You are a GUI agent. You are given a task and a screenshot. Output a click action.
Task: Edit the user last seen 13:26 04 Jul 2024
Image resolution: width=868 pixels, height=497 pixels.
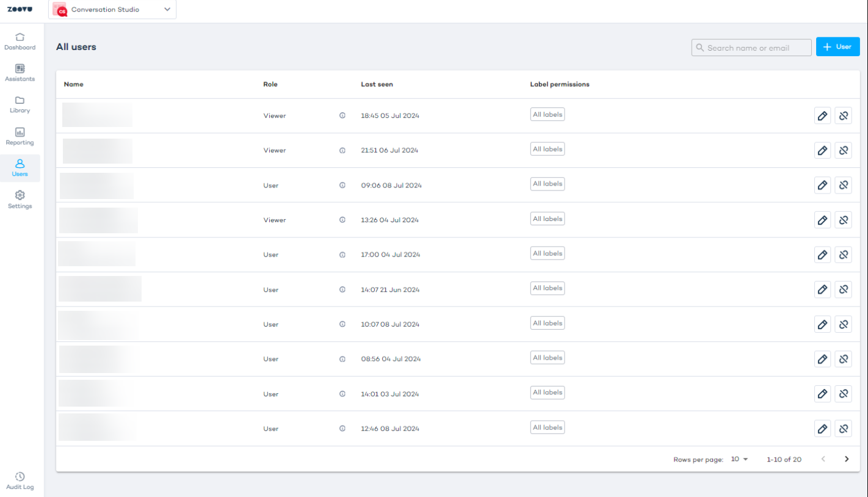[x=823, y=220]
